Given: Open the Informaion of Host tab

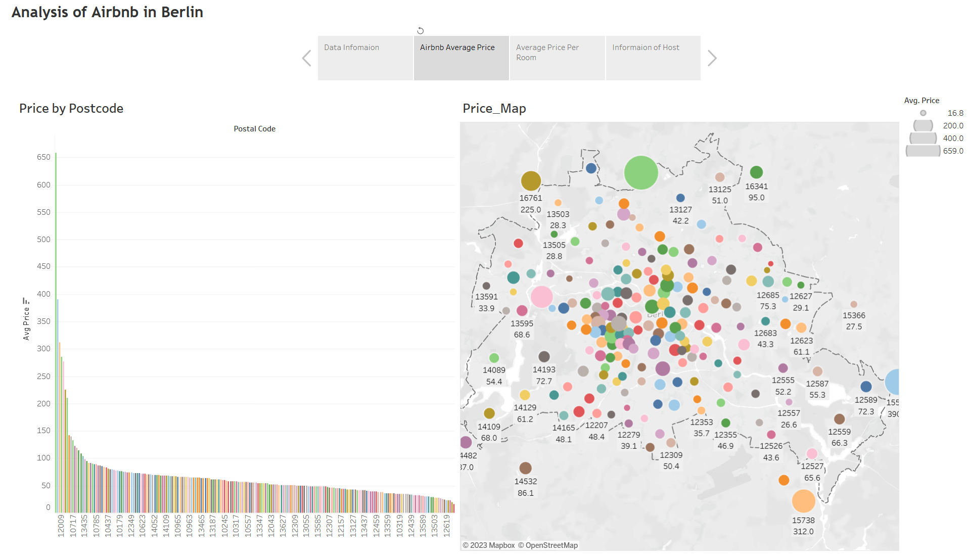Looking at the screenshot, I should pyautogui.click(x=653, y=58).
